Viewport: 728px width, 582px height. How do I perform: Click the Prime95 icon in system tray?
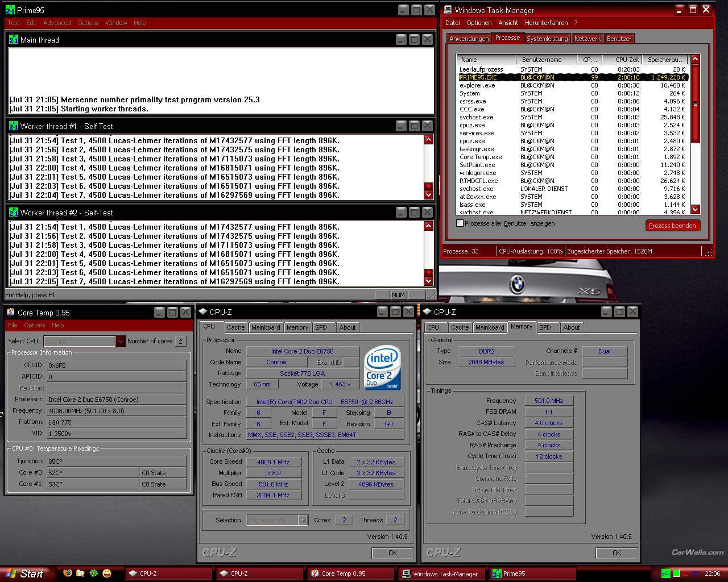(x=665, y=574)
